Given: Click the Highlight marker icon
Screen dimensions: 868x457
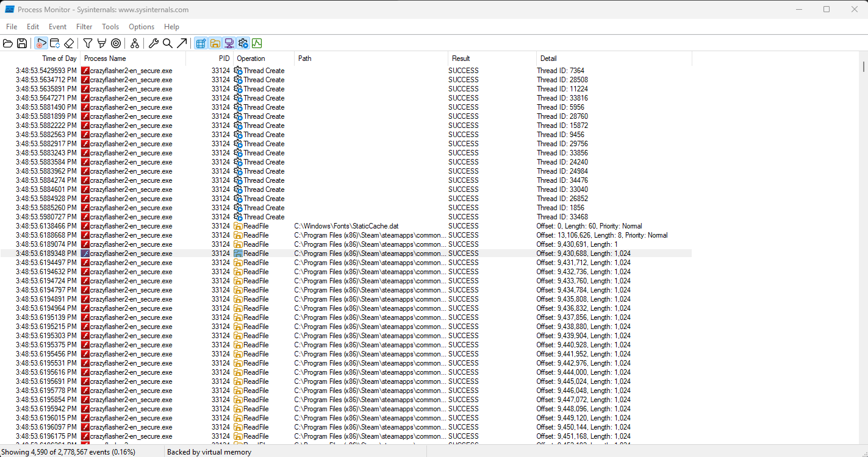Looking at the screenshot, I should pyautogui.click(x=102, y=43).
